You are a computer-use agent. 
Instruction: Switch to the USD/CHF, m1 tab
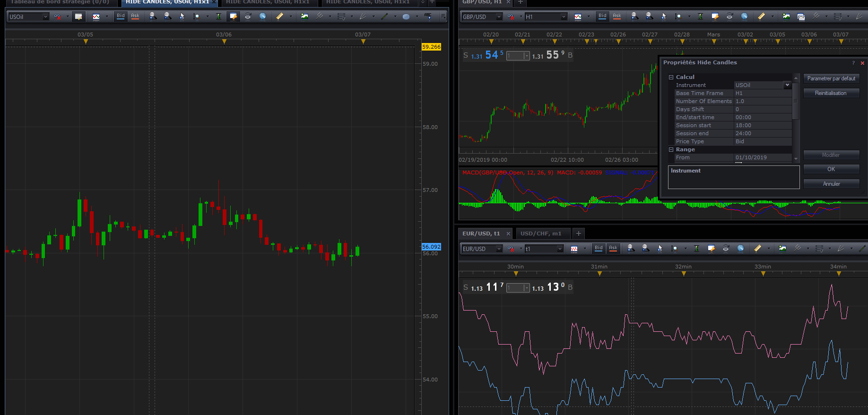pos(541,233)
